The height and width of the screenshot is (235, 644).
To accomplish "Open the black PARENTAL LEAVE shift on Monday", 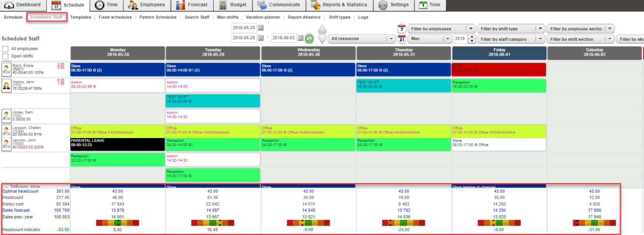I will coord(117,144).
